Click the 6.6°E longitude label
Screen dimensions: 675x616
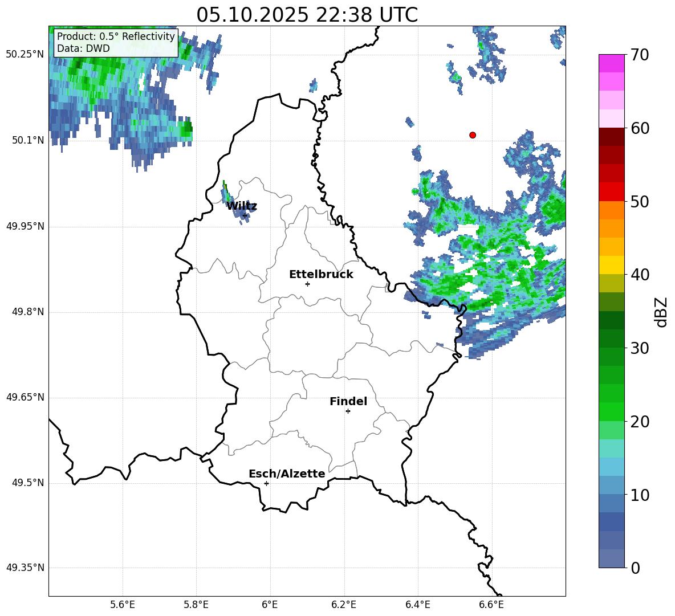(491, 605)
